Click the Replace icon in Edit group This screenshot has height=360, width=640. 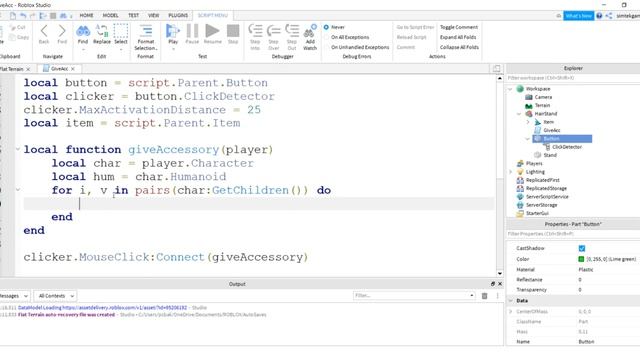(x=102, y=31)
